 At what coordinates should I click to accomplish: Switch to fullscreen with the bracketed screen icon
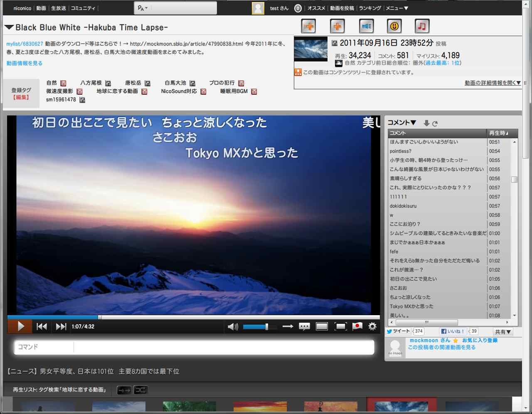pyautogui.click(x=340, y=326)
